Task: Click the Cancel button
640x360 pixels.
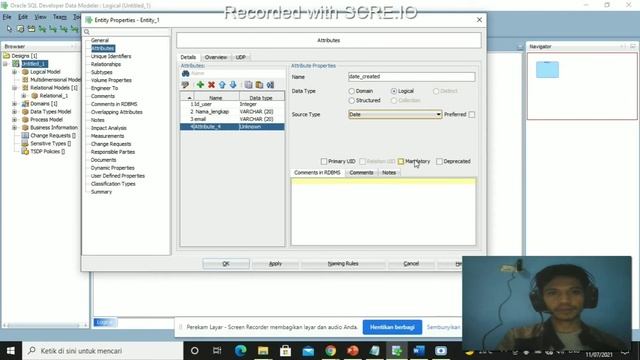Action: (411, 264)
